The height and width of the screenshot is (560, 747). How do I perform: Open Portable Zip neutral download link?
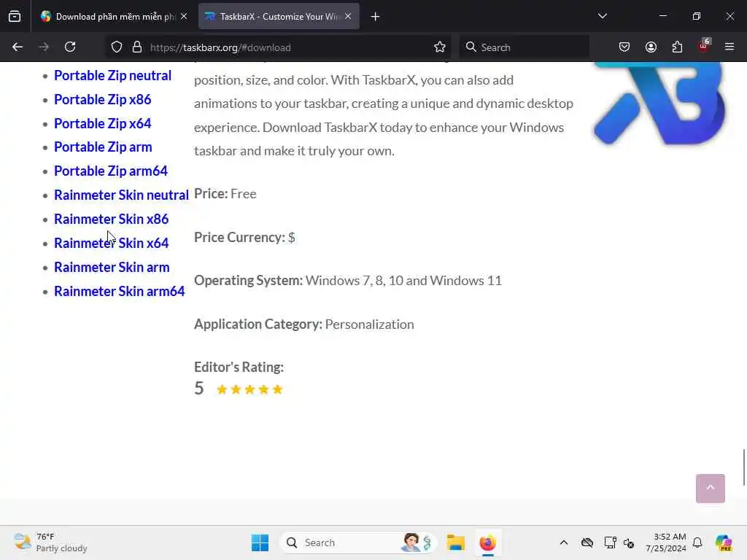click(x=112, y=75)
